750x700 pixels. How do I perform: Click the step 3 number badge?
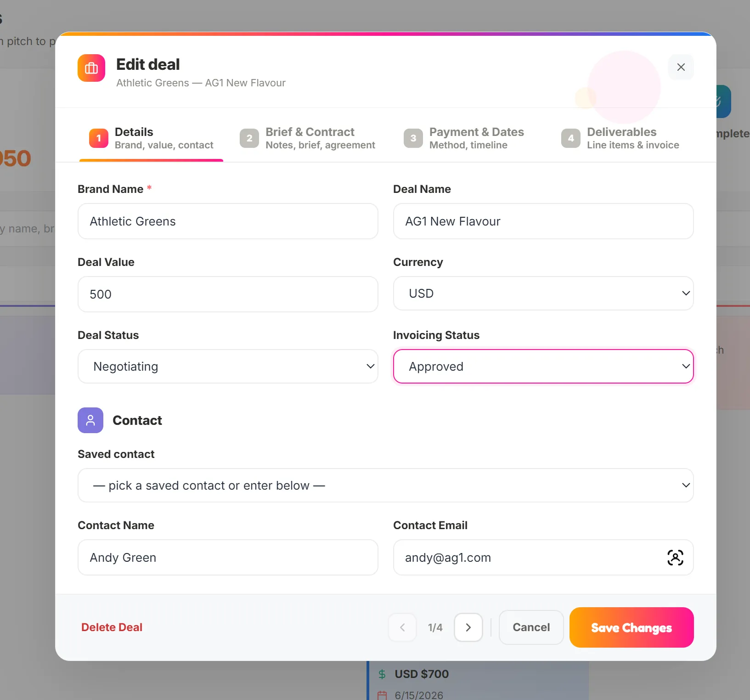click(413, 138)
